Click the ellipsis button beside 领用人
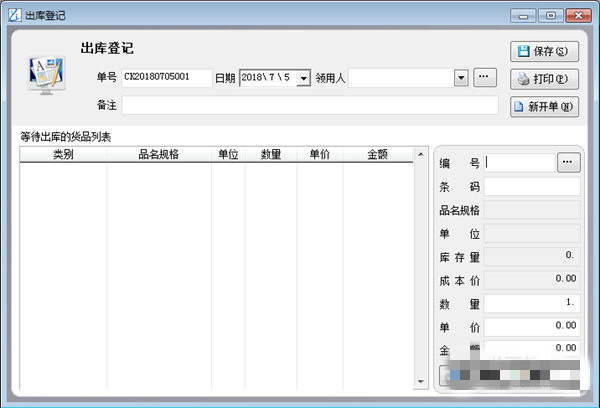600x408 pixels. (485, 77)
